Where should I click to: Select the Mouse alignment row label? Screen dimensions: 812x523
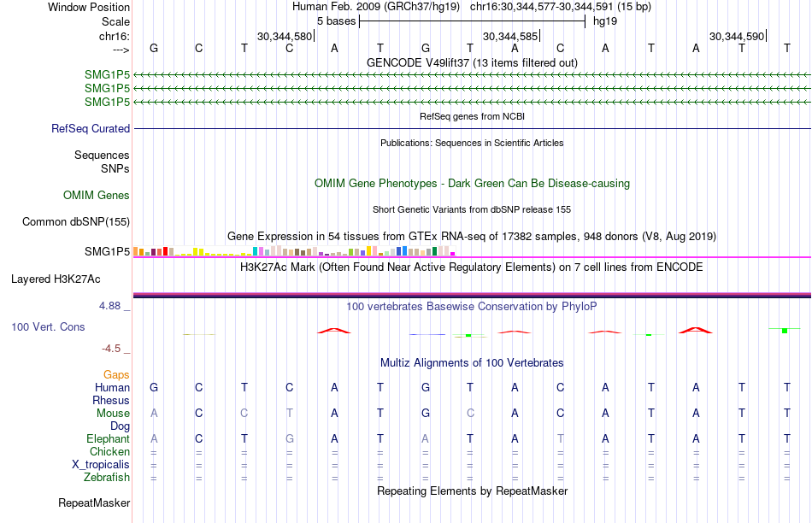coord(113,414)
